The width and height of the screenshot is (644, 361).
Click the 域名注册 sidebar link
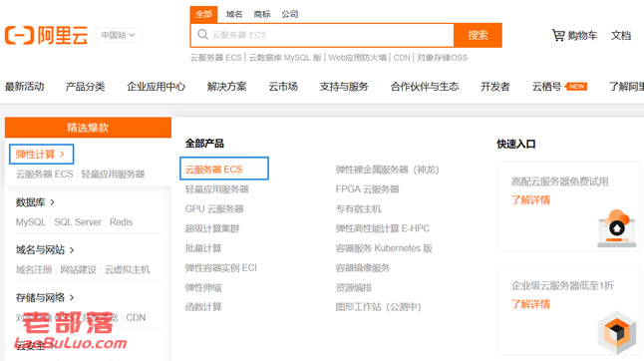(x=34, y=269)
